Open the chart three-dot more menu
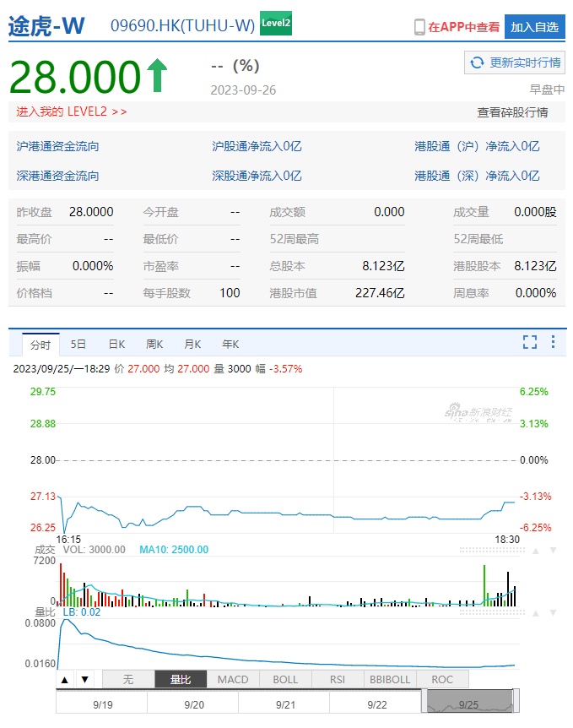The image size is (573, 728). pos(553,342)
